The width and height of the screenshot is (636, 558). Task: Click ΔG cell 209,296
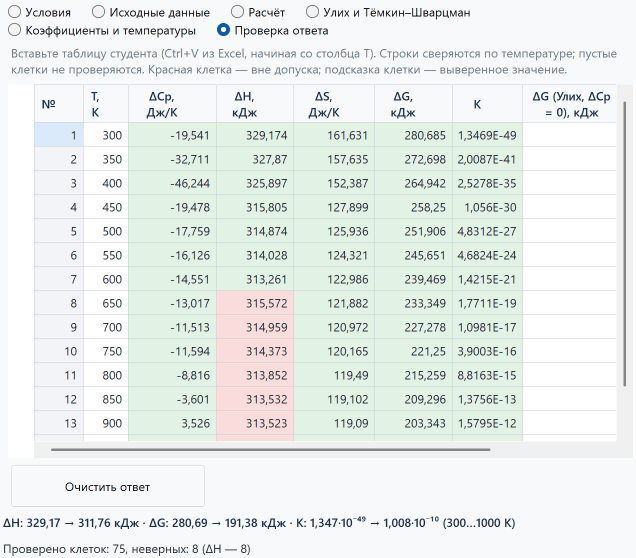click(413, 399)
